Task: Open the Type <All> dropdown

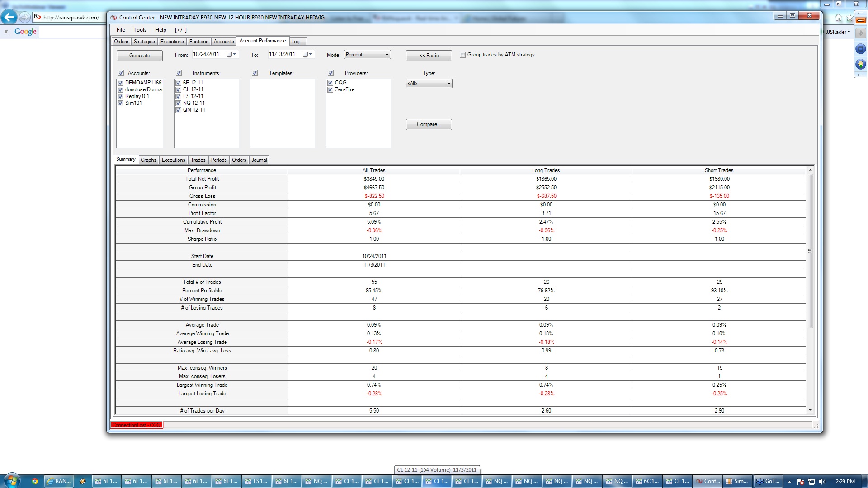Action: point(429,84)
